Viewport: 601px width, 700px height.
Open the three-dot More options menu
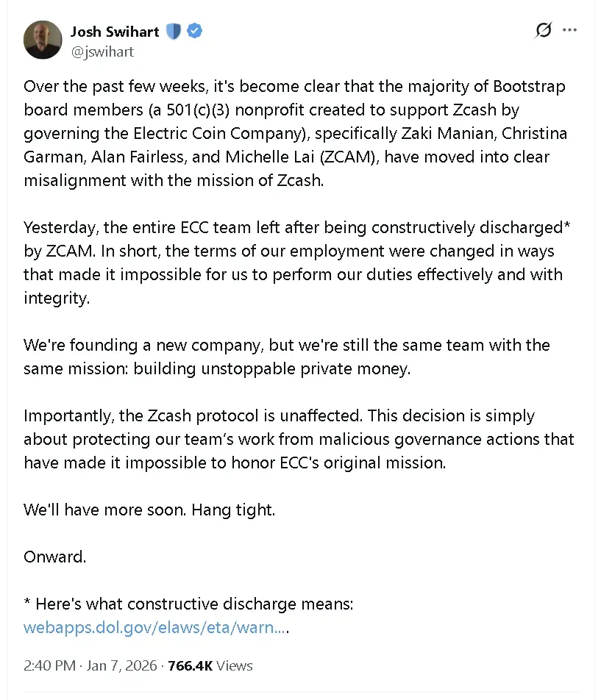click(x=570, y=30)
